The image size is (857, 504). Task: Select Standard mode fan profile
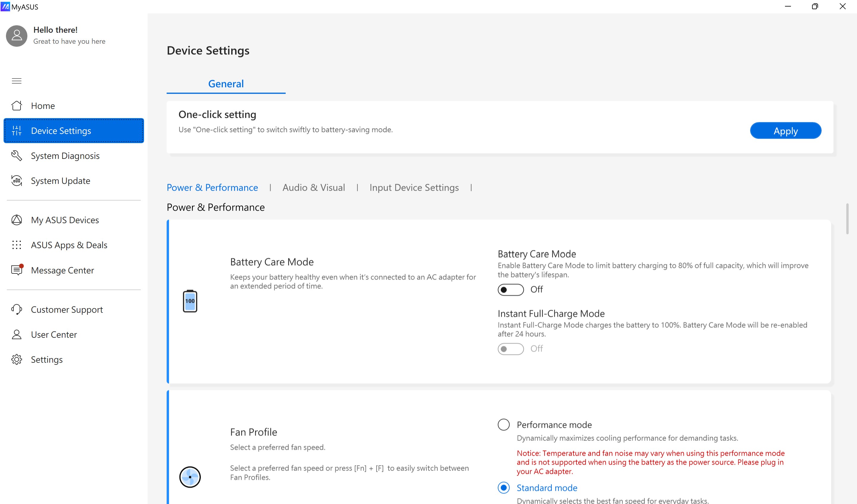click(x=504, y=488)
